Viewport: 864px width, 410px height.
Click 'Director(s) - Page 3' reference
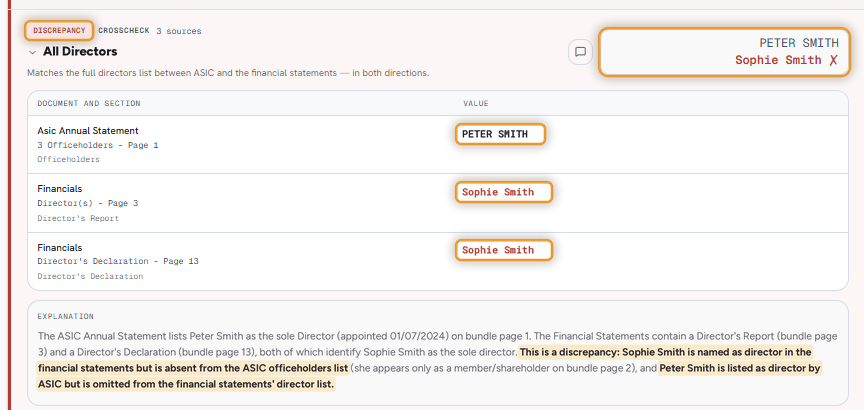tap(88, 203)
